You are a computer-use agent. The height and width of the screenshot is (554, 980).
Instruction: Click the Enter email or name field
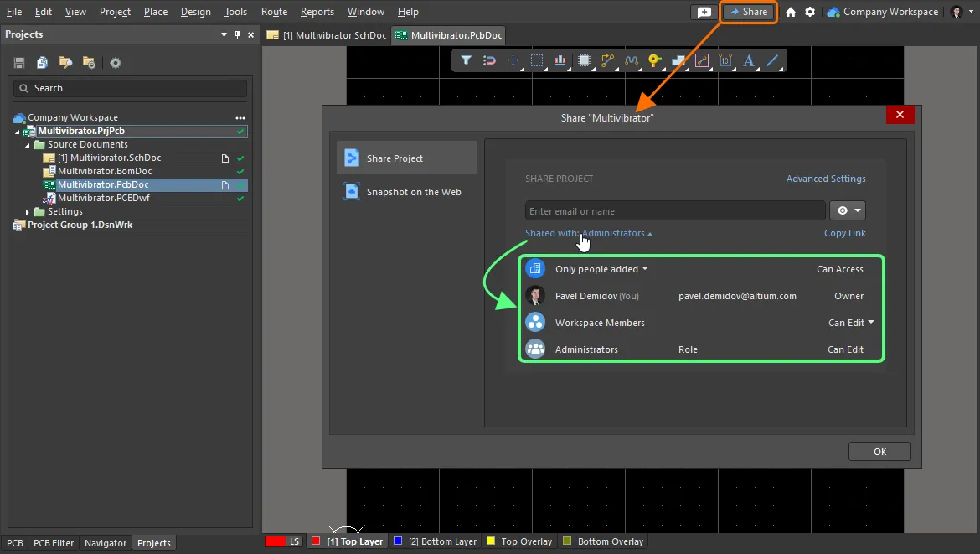click(x=675, y=210)
